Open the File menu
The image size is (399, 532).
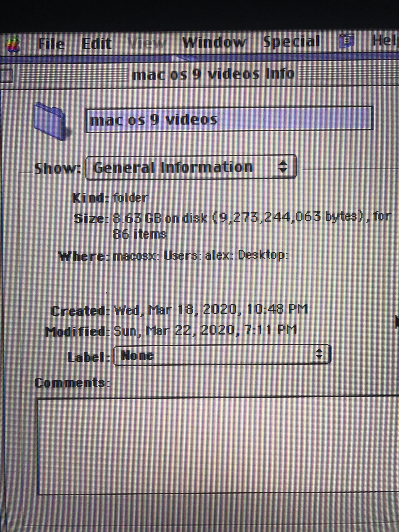(x=51, y=44)
